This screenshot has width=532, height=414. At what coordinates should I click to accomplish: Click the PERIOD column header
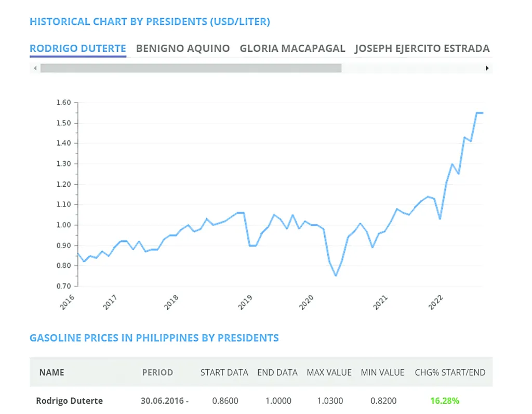157,372
